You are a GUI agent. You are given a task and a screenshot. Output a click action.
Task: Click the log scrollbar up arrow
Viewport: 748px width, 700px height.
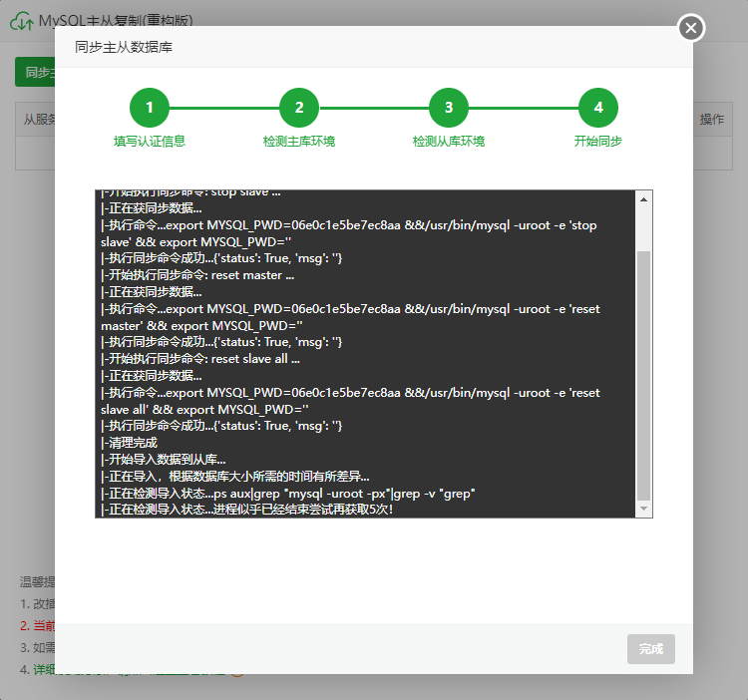click(x=643, y=199)
